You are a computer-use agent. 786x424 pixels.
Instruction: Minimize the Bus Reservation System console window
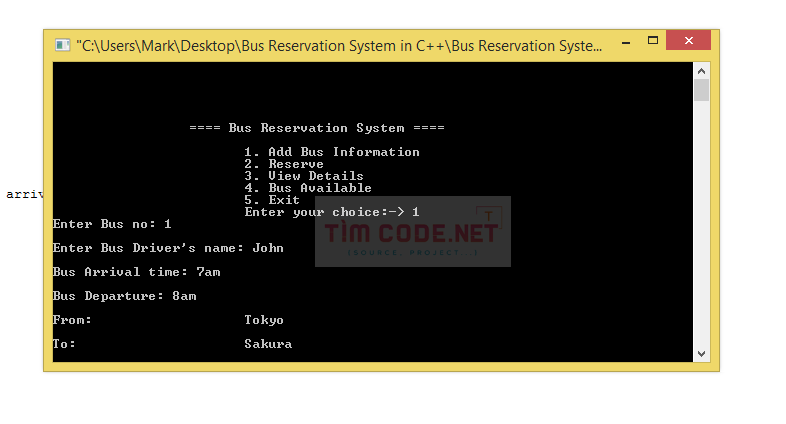point(626,43)
